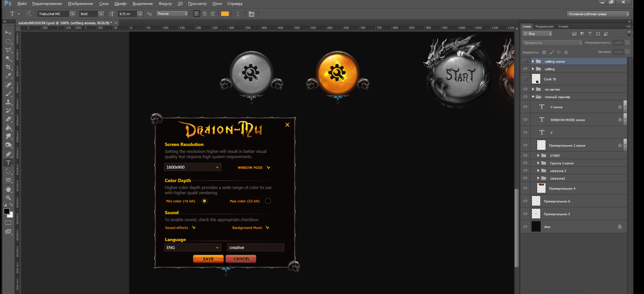Click the Zoom tool magnifier
This screenshot has height=294, width=644.
click(x=8, y=198)
